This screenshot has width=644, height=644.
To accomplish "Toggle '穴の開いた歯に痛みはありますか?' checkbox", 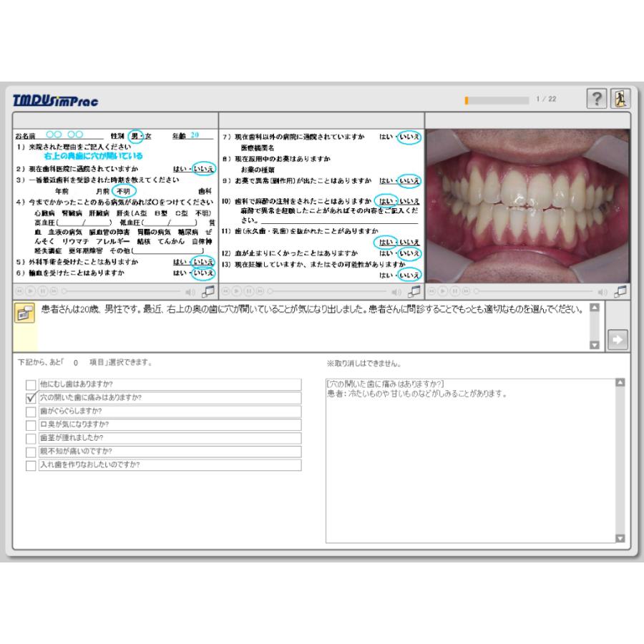I will point(31,398).
